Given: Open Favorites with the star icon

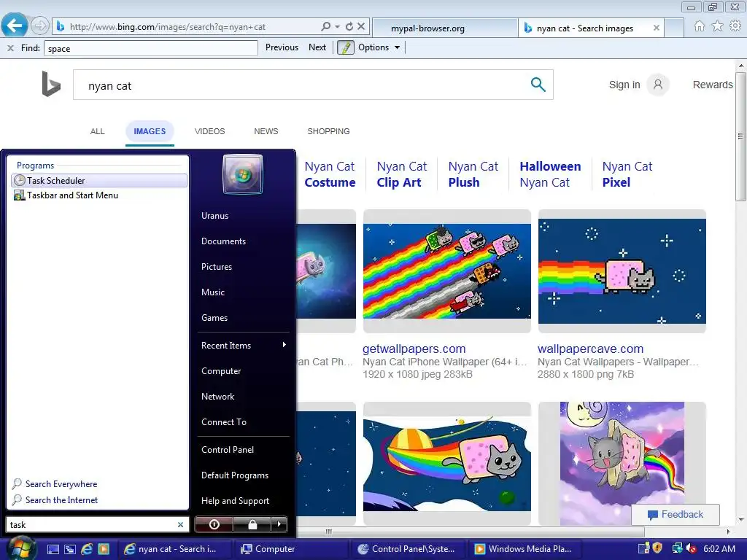Looking at the screenshot, I should click(x=718, y=26).
